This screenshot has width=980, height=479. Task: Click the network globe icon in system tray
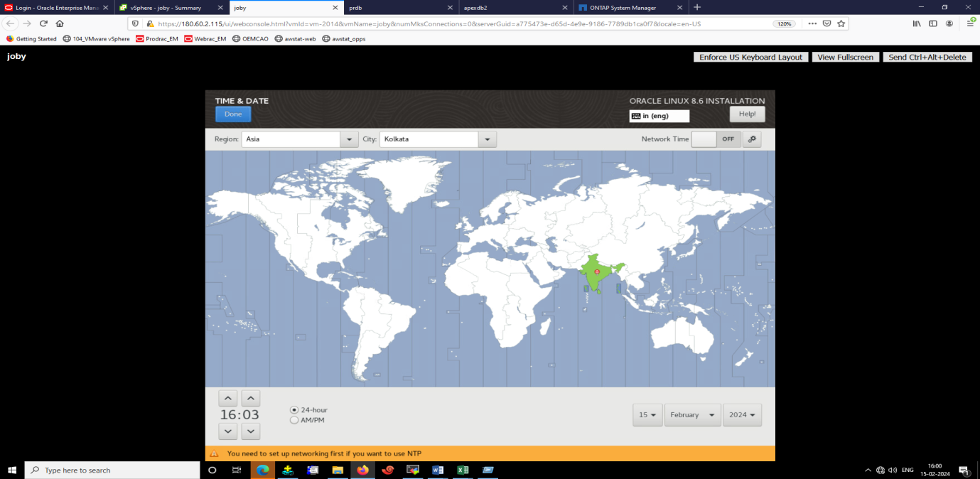pos(881,470)
